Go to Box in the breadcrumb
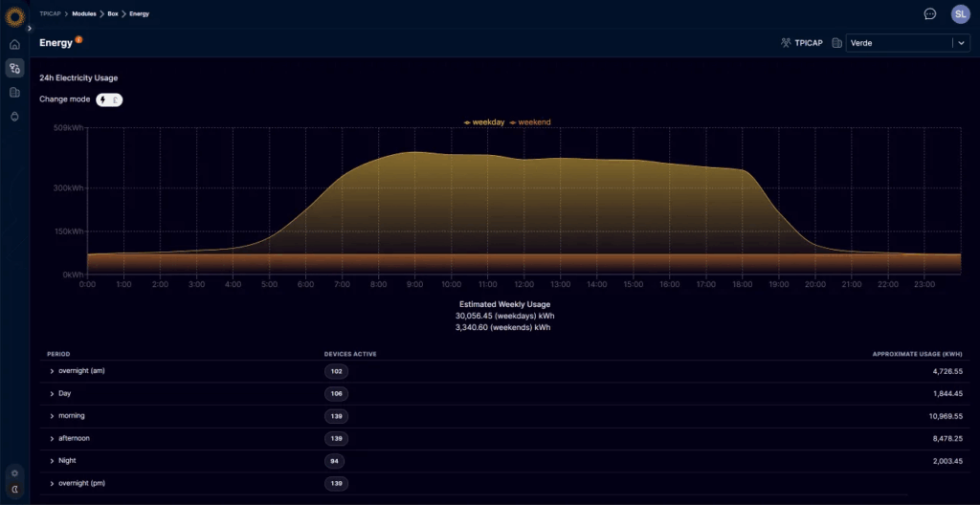Screen dimensions: 980x505 pos(113,14)
